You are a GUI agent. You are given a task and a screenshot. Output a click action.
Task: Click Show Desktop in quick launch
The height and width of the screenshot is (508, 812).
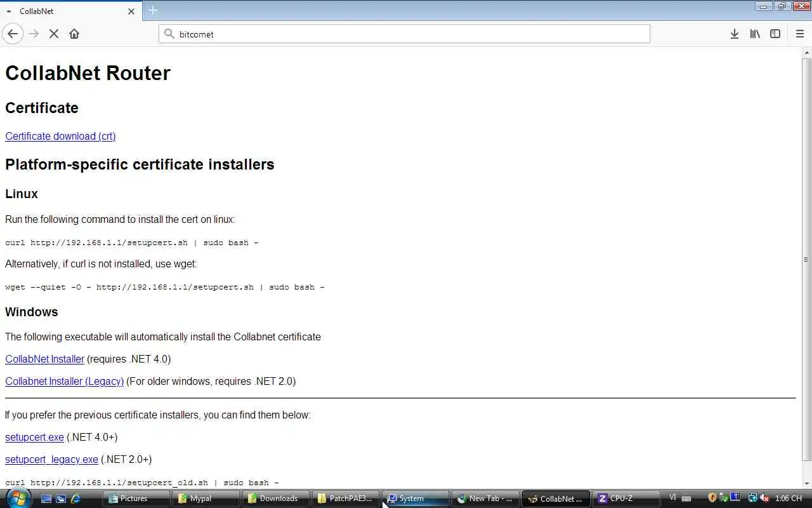tap(46, 498)
